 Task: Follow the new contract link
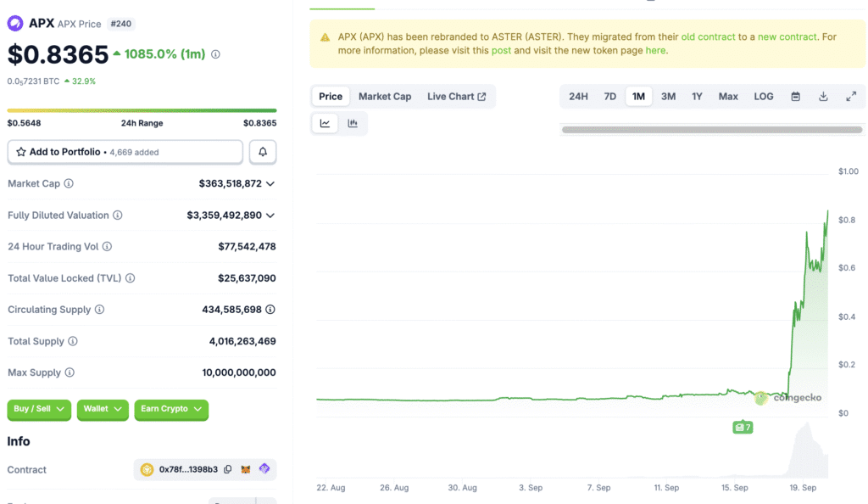click(787, 36)
